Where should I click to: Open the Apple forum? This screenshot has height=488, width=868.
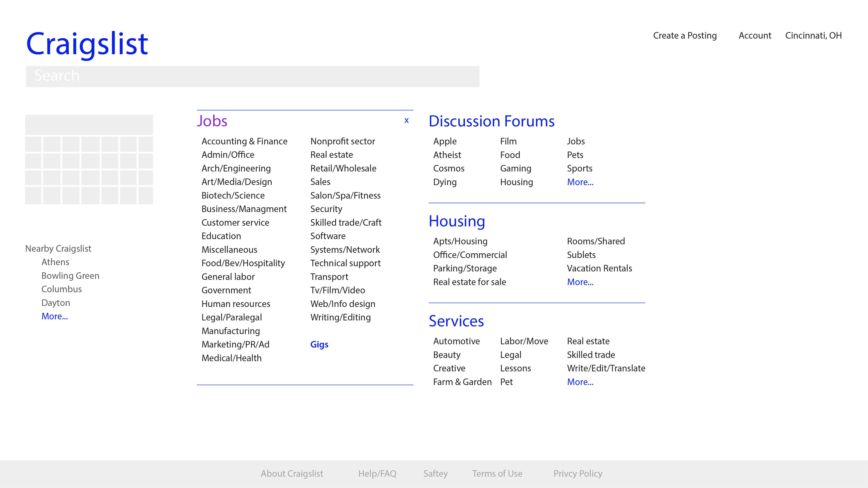point(445,141)
